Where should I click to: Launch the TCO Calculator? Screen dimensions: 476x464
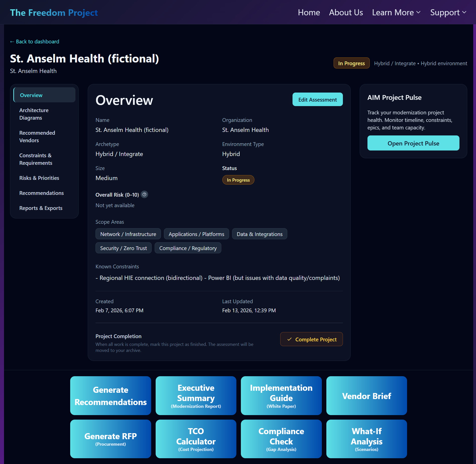[x=196, y=439]
